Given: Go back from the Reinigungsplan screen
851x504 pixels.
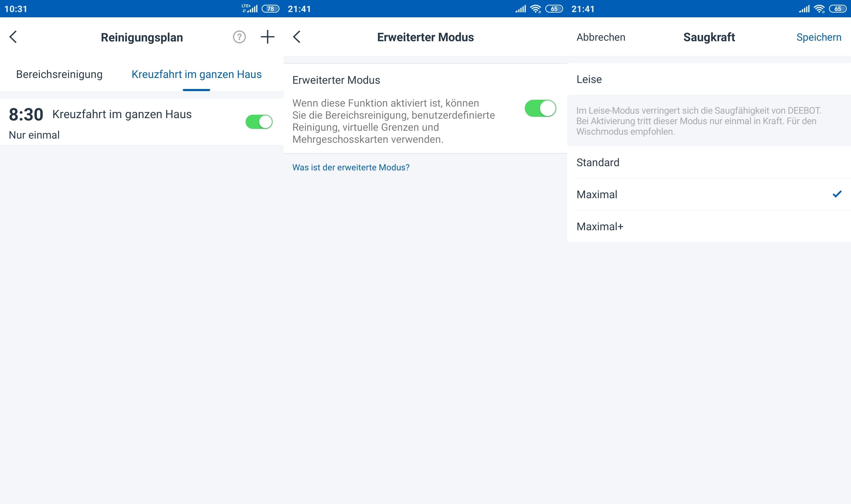Looking at the screenshot, I should pyautogui.click(x=13, y=37).
